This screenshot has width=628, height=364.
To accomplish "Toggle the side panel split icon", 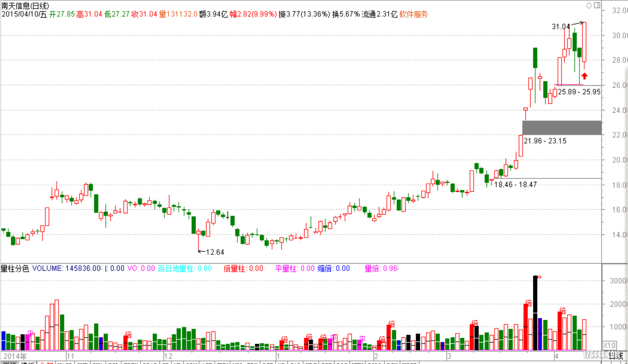I will click(597, 5).
